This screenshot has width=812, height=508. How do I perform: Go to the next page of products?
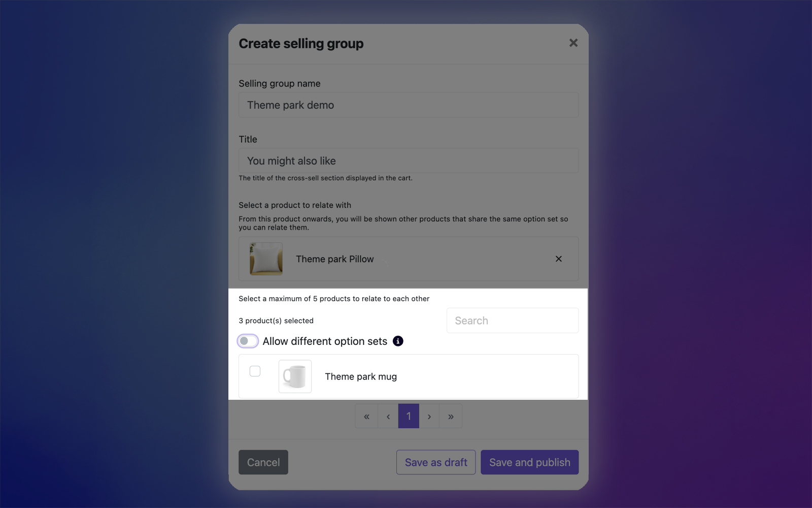pyautogui.click(x=429, y=416)
